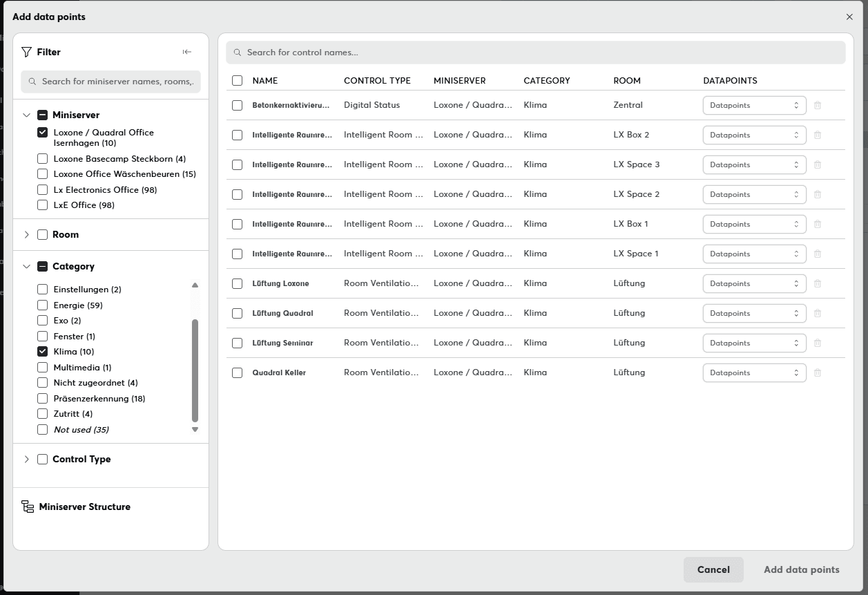Click the NAME column header

click(x=265, y=81)
